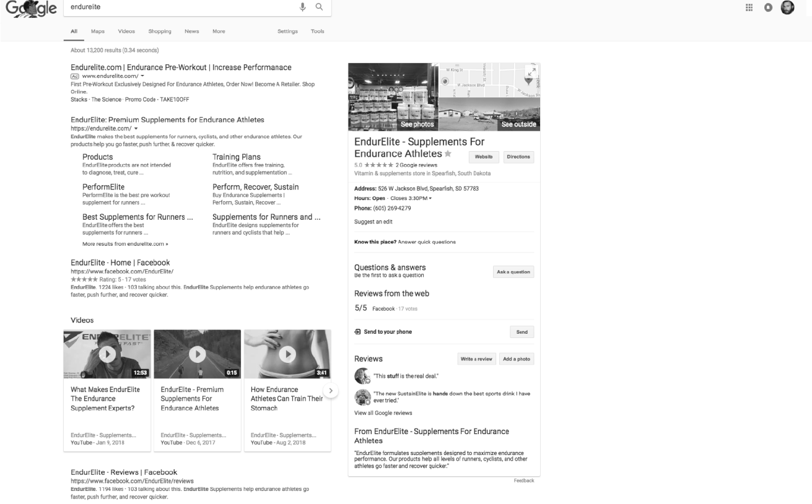Click More results from endurelite.com
Viewport: 812px width, 504px height.
coord(125,244)
